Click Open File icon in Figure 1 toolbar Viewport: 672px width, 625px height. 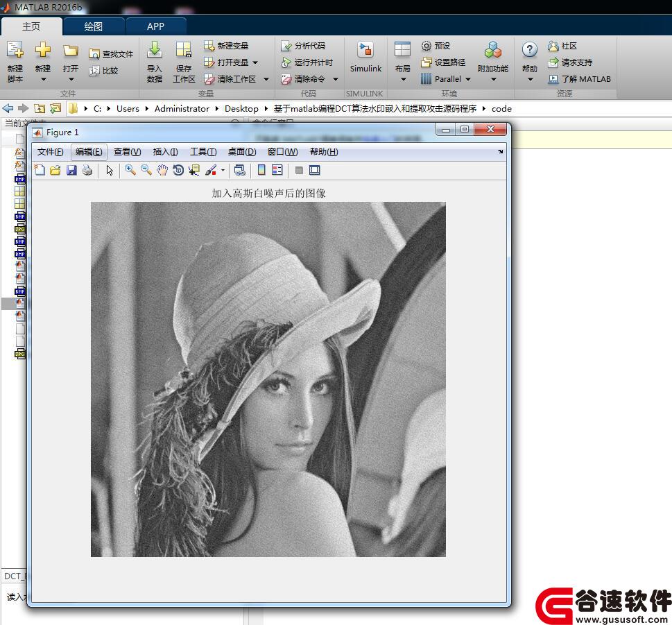tap(55, 170)
